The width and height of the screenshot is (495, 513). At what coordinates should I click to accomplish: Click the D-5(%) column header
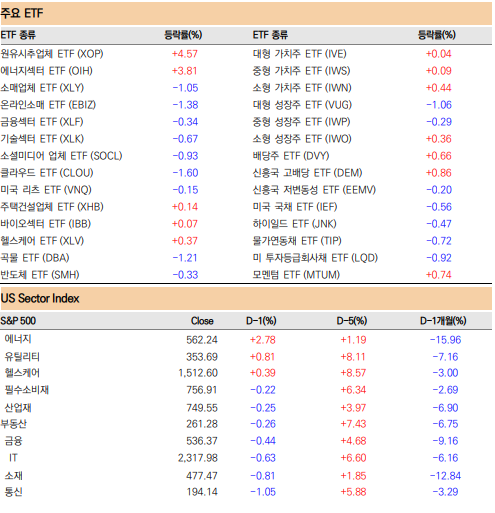[352, 321]
